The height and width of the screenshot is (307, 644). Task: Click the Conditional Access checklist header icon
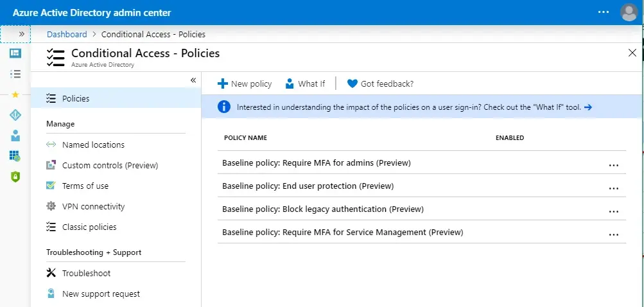[x=55, y=58]
